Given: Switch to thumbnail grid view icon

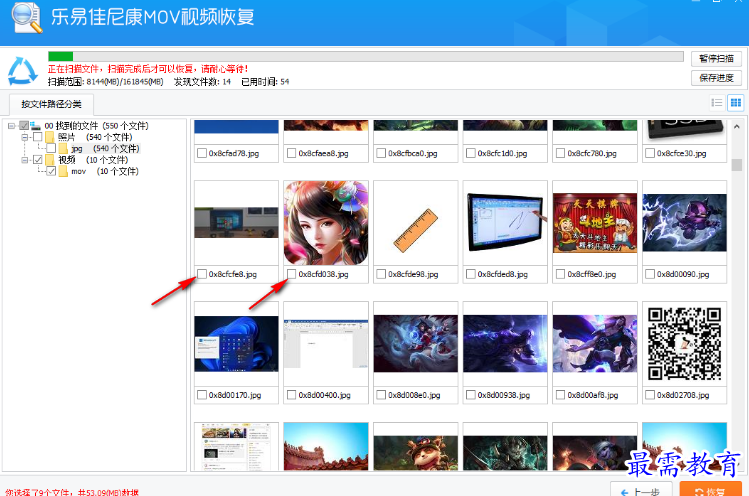Looking at the screenshot, I should [736, 103].
